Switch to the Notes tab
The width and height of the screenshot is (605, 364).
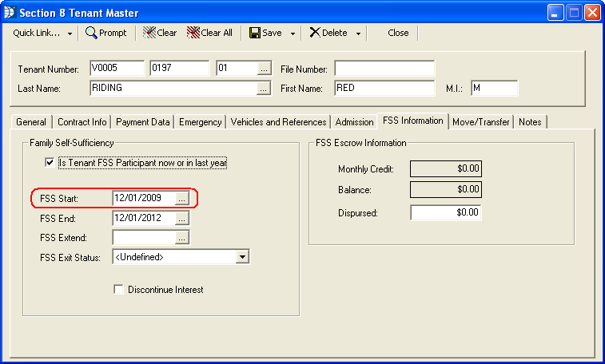click(530, 122)
